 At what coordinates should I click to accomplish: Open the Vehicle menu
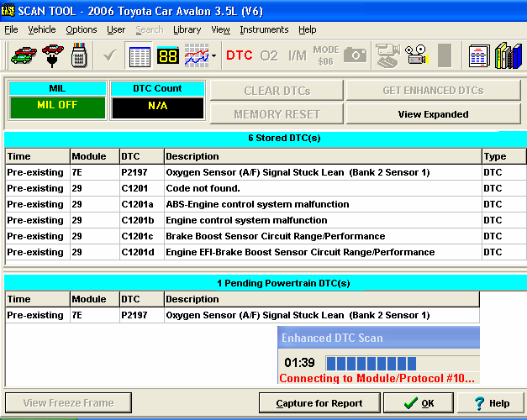(42, 29)
